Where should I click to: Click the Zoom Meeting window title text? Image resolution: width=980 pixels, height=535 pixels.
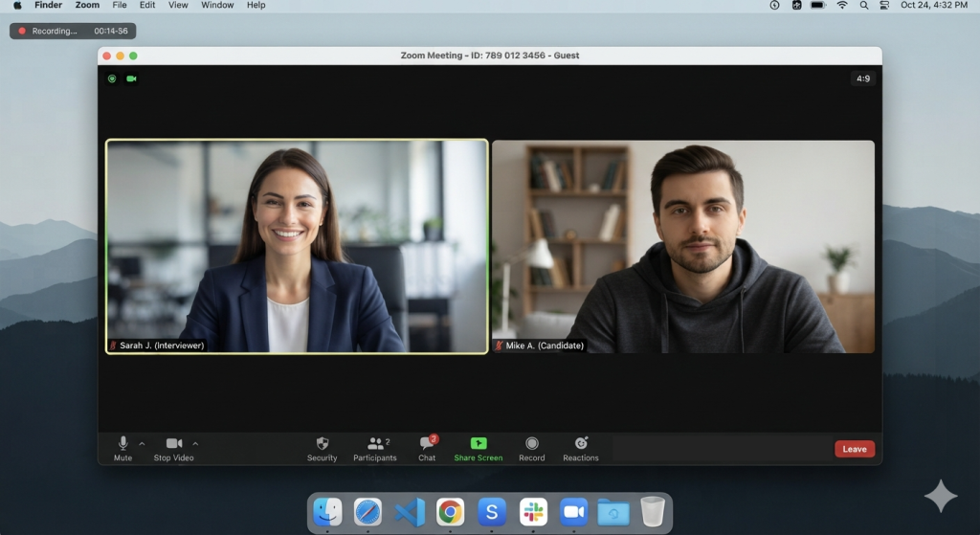click(489, 56)
